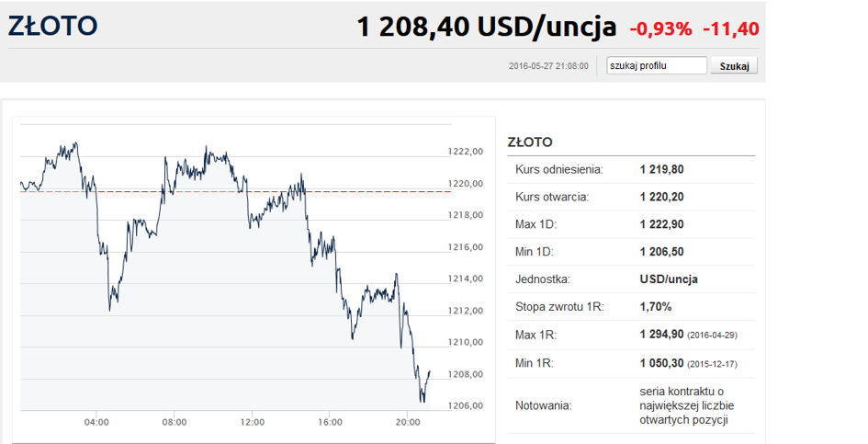
Task: Click the 1 208,40 USD/uncja price header
Action: (486, 27)
